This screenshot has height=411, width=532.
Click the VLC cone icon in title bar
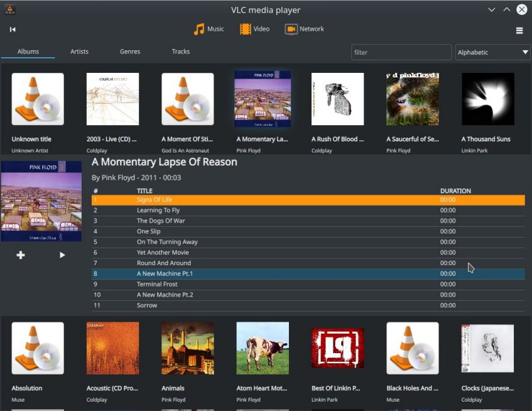tap(10, 9)
